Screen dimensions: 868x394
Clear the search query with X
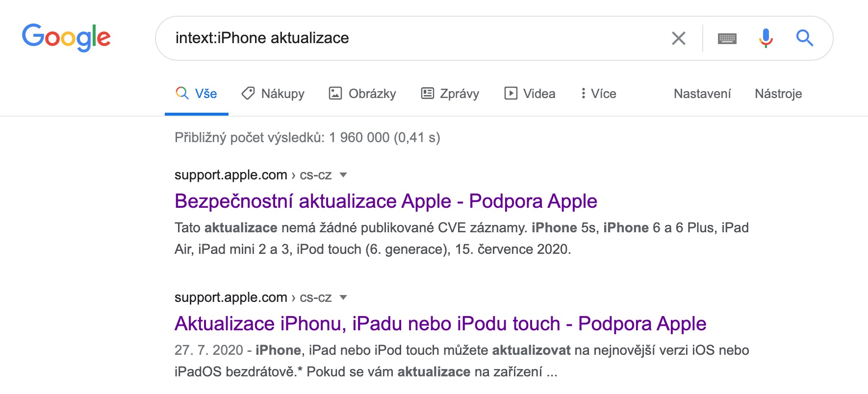point(678,38)
